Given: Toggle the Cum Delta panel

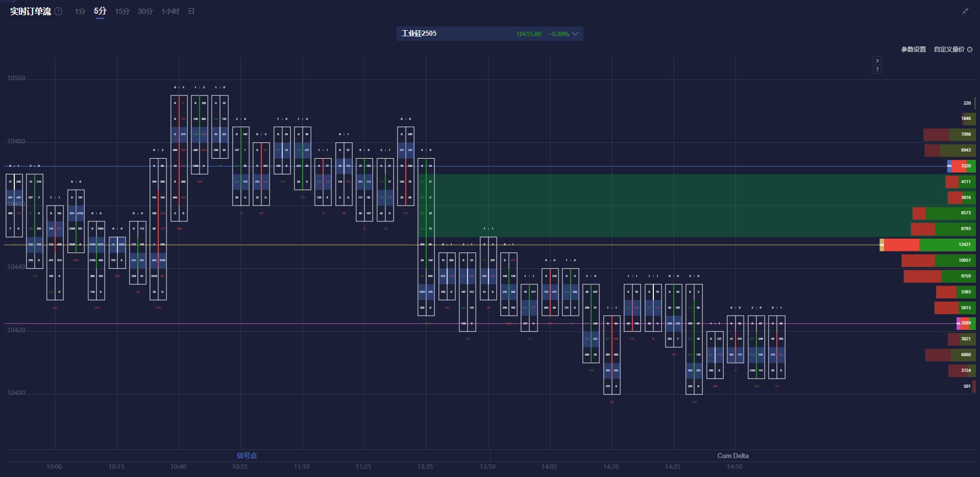Looking at the screenshot, I should 732,456.
